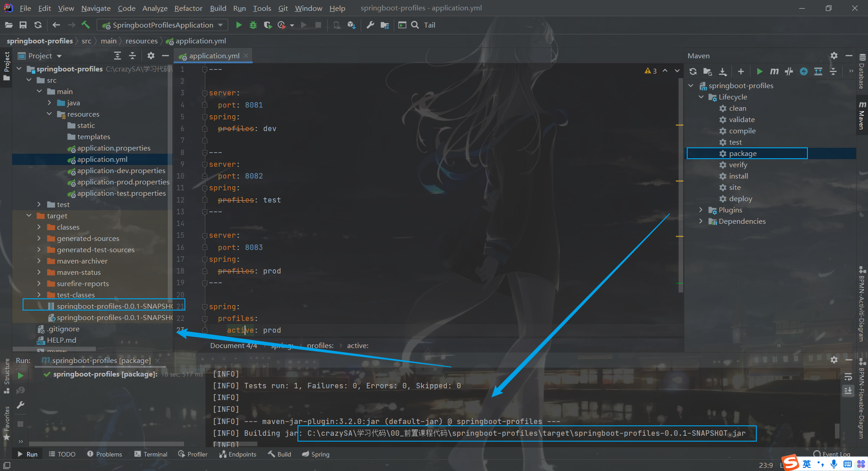Click the Open folder icon in main toolbar

coord(8,25)
